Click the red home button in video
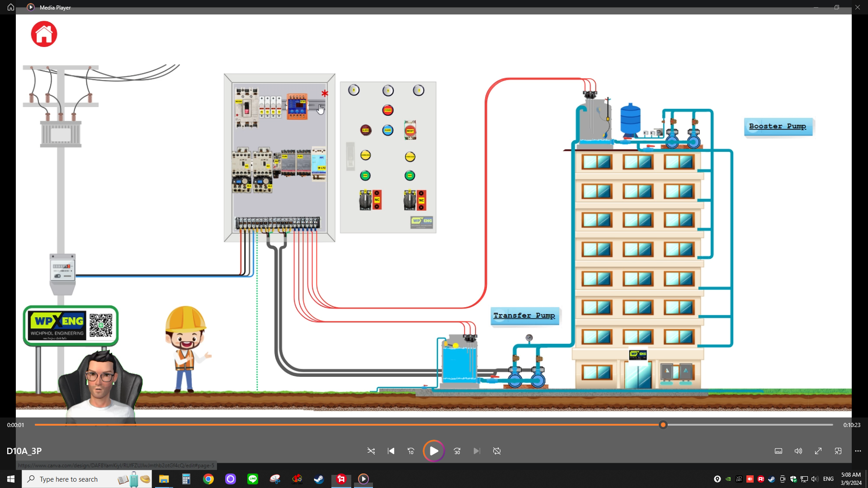Viewport: 868px width, 488px height. 44,34
